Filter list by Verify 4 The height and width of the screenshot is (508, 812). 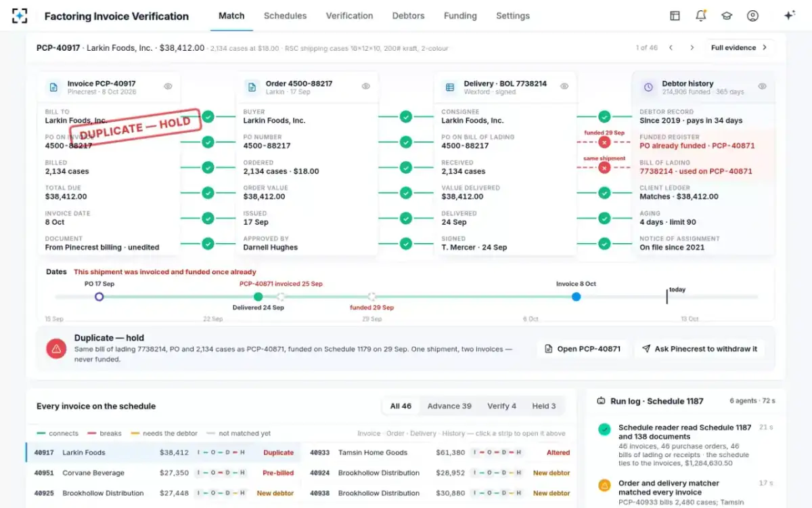[501, 406]
